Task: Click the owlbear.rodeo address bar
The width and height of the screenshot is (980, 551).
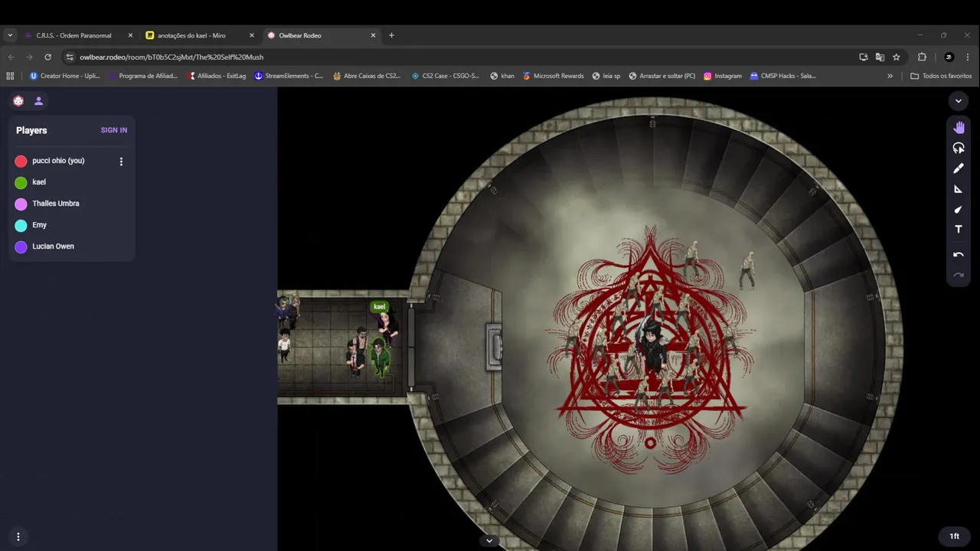Action: 459,57
